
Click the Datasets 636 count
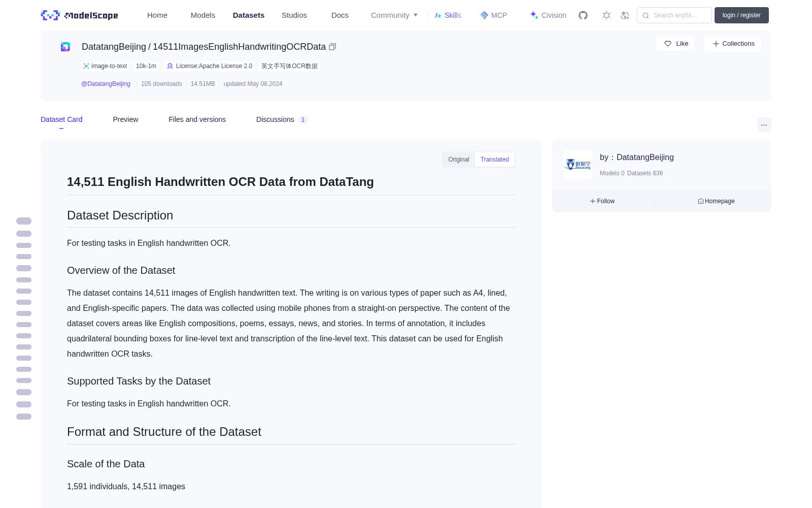click(x=645, y=173)
